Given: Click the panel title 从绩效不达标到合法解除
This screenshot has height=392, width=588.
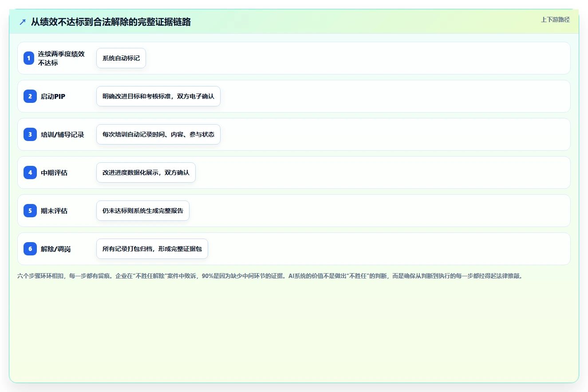Looking at the screenshot, I should coord(111,22).
